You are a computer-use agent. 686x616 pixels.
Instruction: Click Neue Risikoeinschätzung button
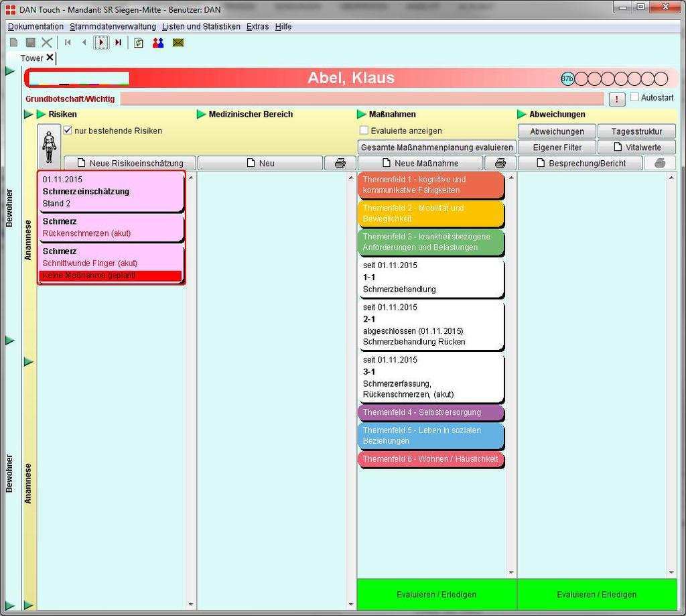(x=130, y=163)
